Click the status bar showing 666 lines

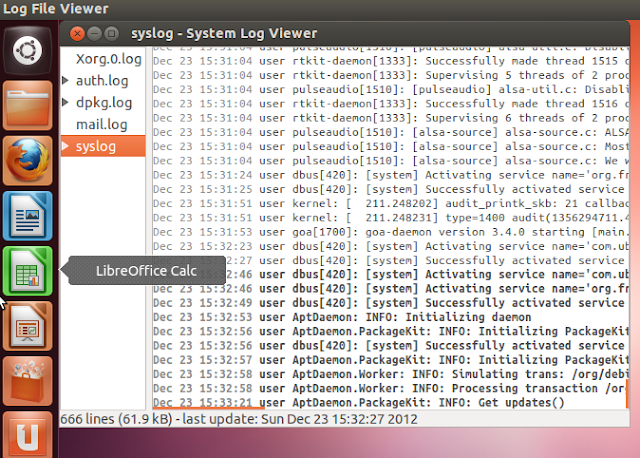[x=344, y=419]
